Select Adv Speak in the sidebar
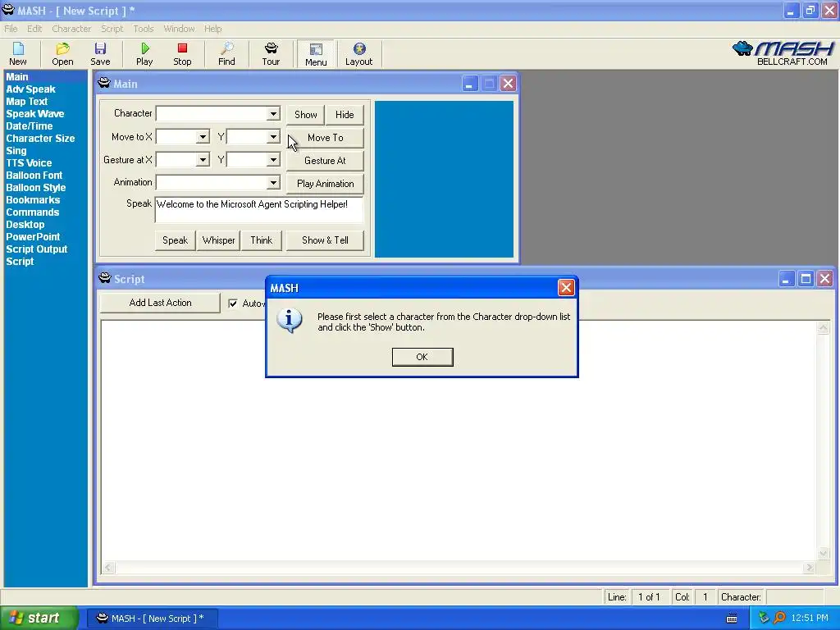840x630 pixels. click(30, 89)
